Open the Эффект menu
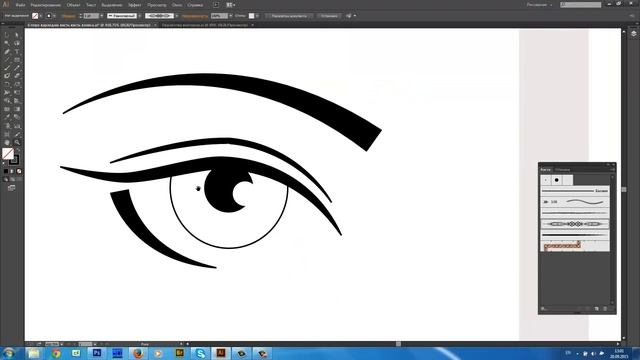This screenshot has width=640, height=360. 135,5
